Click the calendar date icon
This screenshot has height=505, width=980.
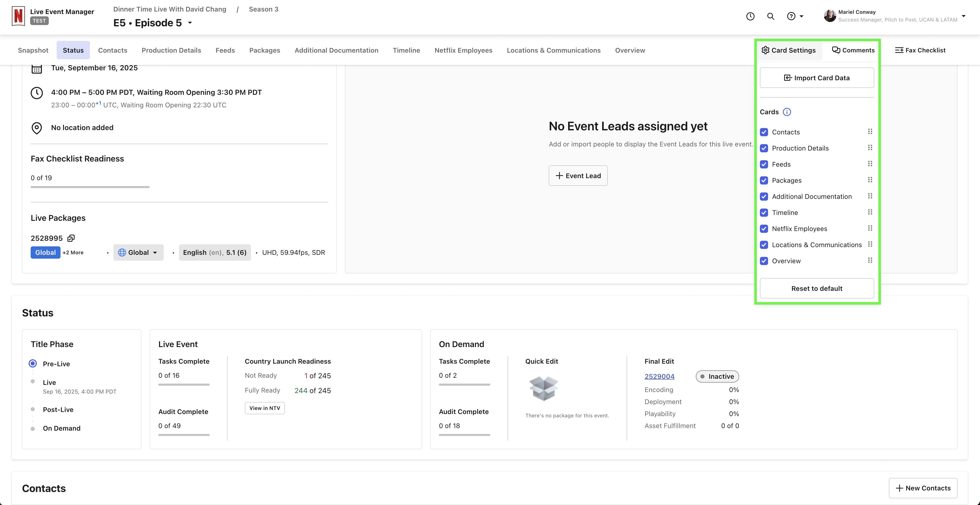pyautogui.click(x=37, y=69)
